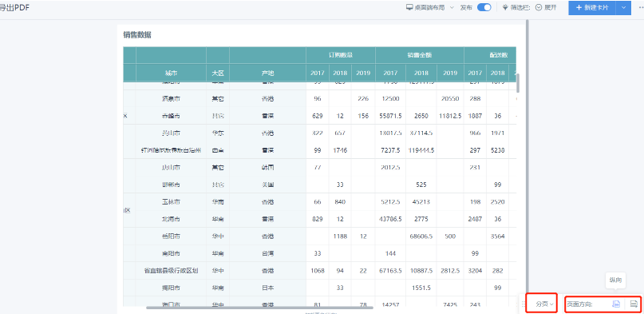Click the table's vertical scrollbar thumb
Screen dimensions: 644x314
click(x=518, y=83)
